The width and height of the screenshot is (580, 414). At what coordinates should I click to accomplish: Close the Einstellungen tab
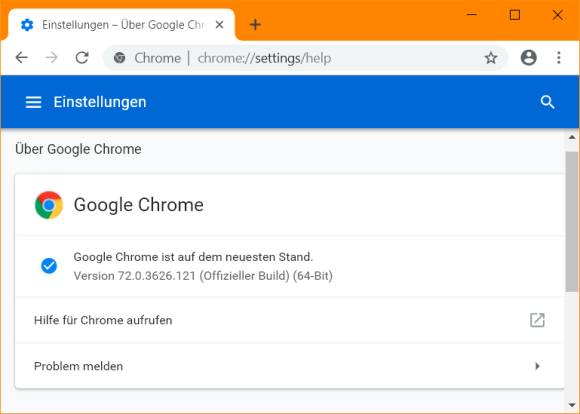point(219,25)
